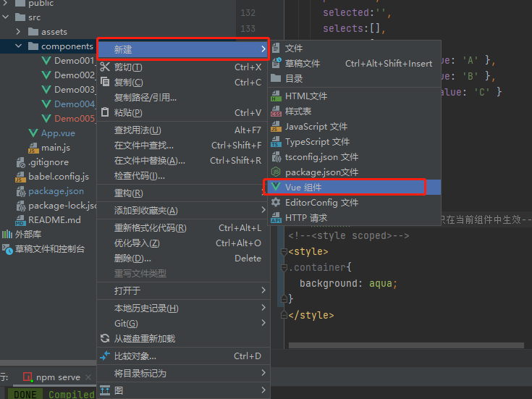Click the tsconfig.json file icon
This screenshot has width=532, height=399.
[276, 157]
